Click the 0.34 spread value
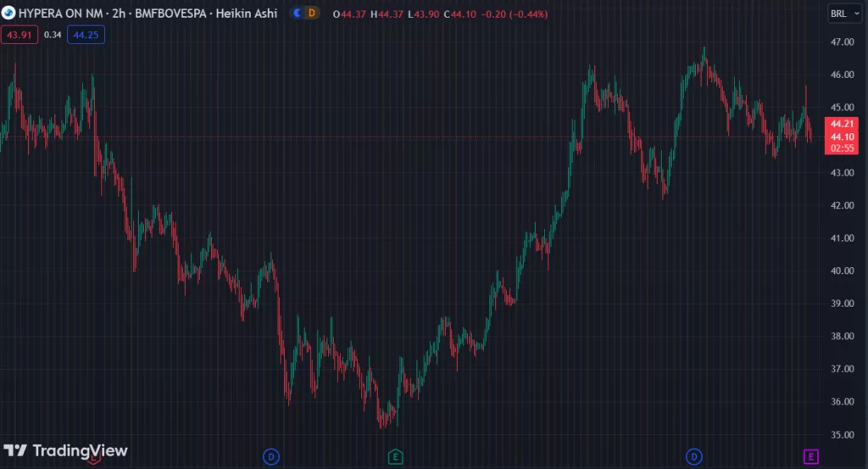Image resolution: width=868 pixels, height=469 pixels. [53, 35]
